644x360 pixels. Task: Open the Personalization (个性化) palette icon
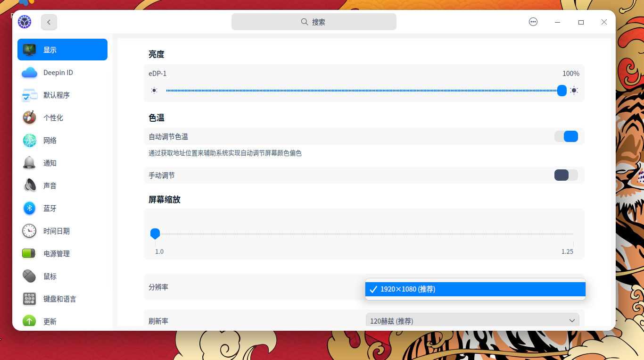(29, 117)
